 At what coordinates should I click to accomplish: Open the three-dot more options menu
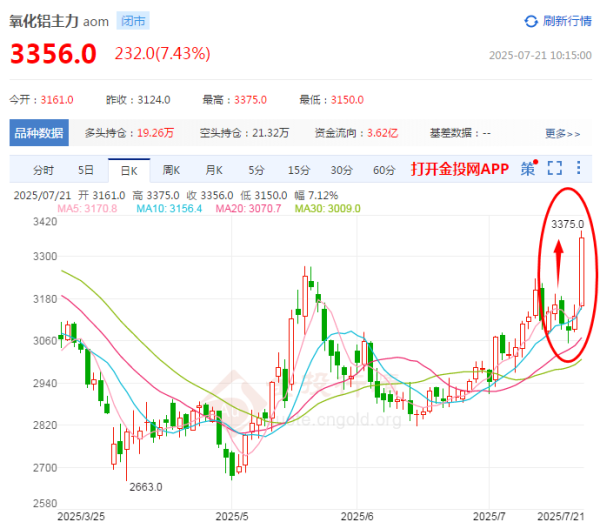579,168
